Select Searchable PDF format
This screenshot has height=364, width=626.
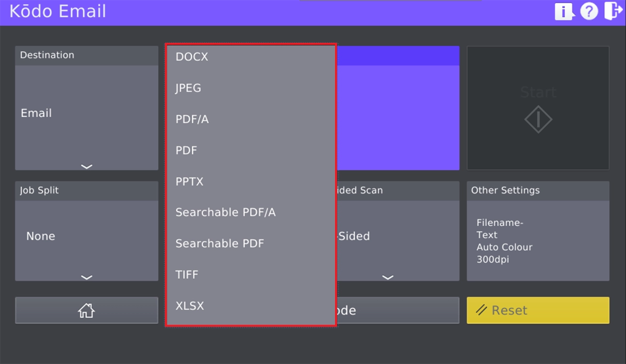pyautogui.click(x=220, y=244)
